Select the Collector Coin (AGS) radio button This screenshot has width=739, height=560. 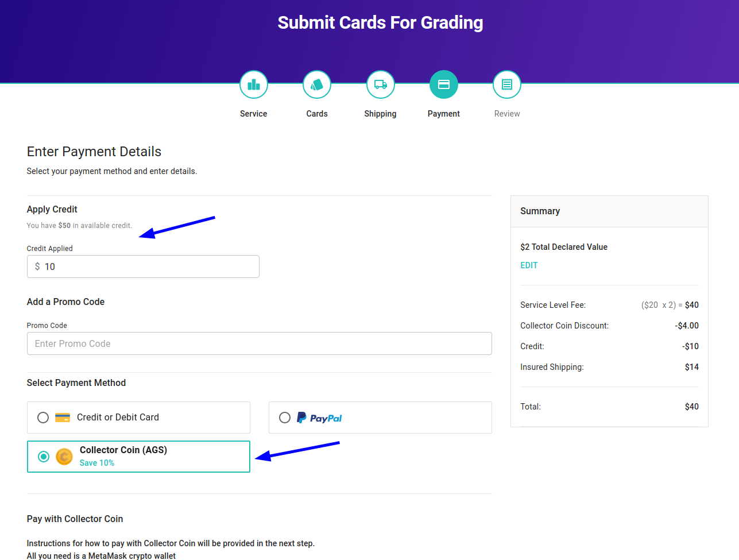(x=44, y=457)
